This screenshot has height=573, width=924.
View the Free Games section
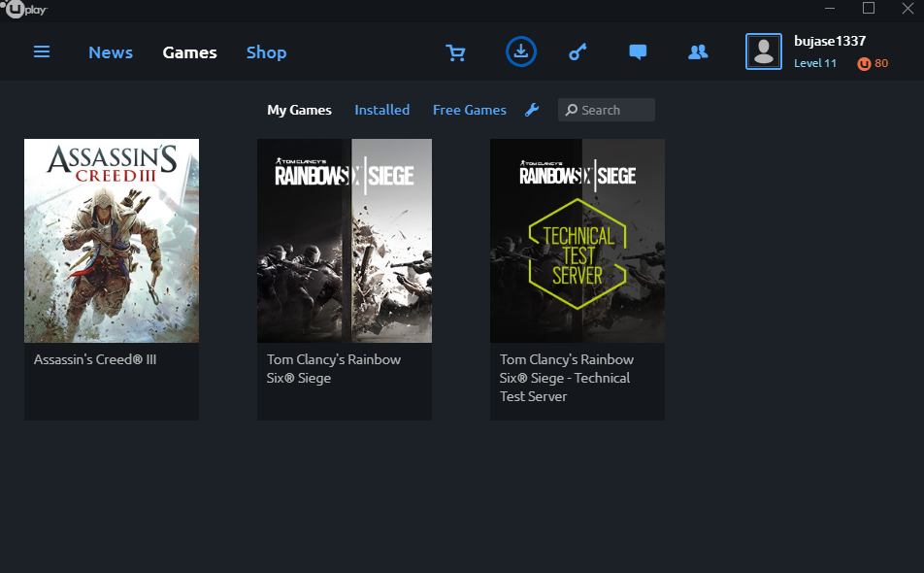pos(470,110)
